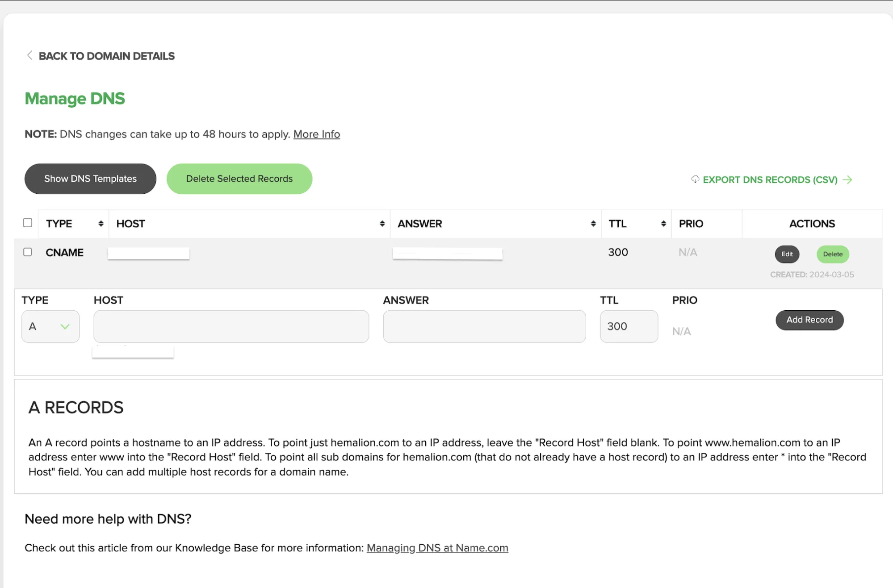Click Show DNS Templates button

(90, 179)
